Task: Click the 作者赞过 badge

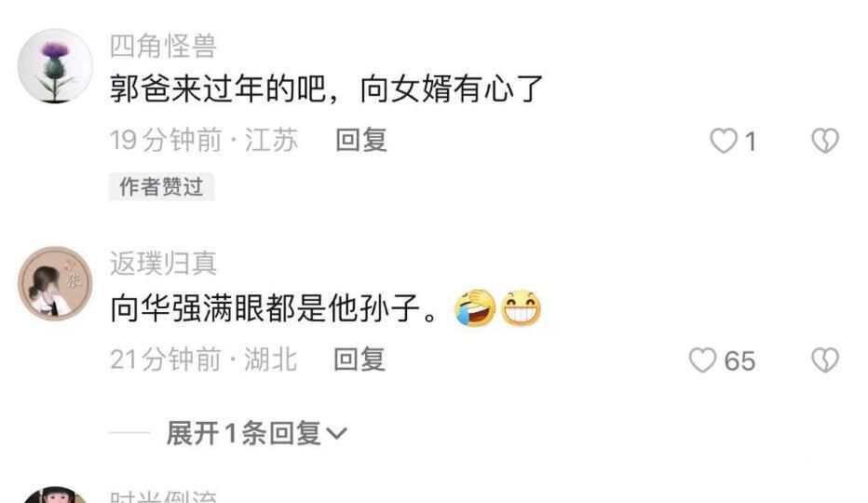Action: click(x=161, y=186)
